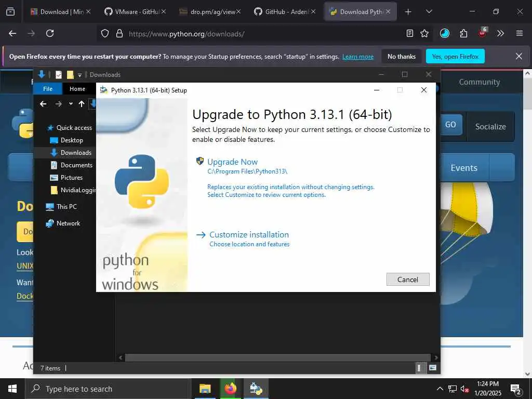Open the blue circular extension icon
532x399 pixels.
445,33
